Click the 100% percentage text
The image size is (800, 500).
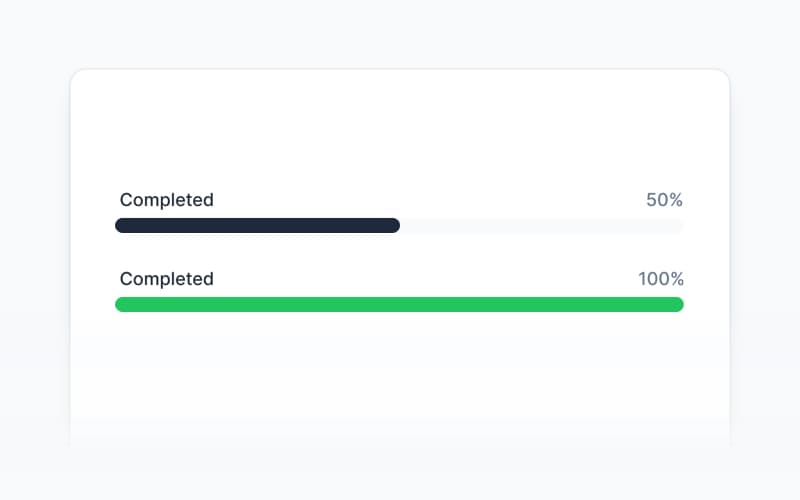pos(660,279)
